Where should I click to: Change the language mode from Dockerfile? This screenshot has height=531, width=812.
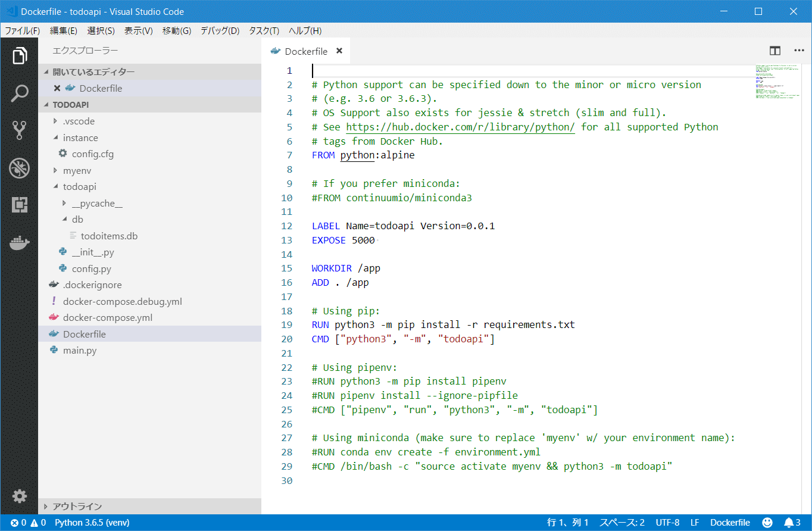pos(730,522)
